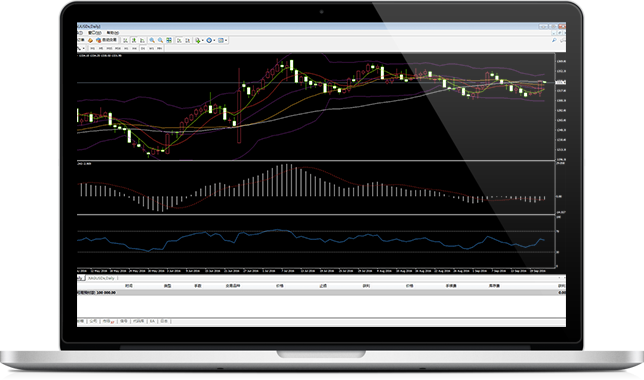Select the H1 timeframe button

(x=126, y=48)
